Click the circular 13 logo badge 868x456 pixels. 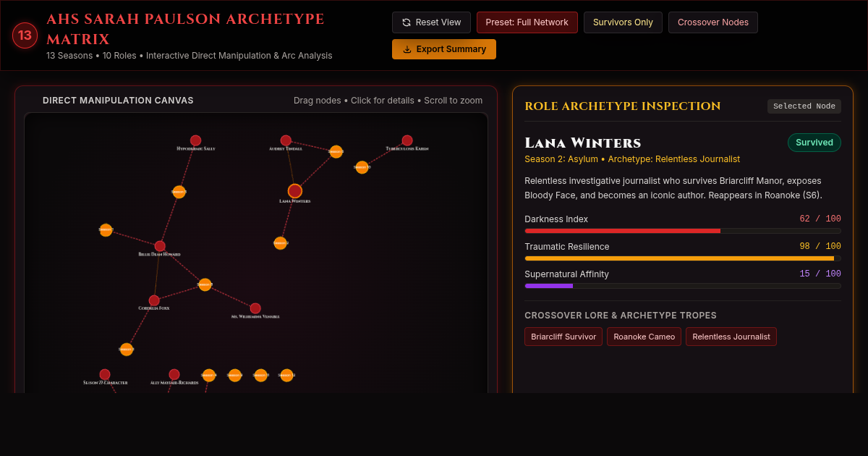(x=25, y=35)
